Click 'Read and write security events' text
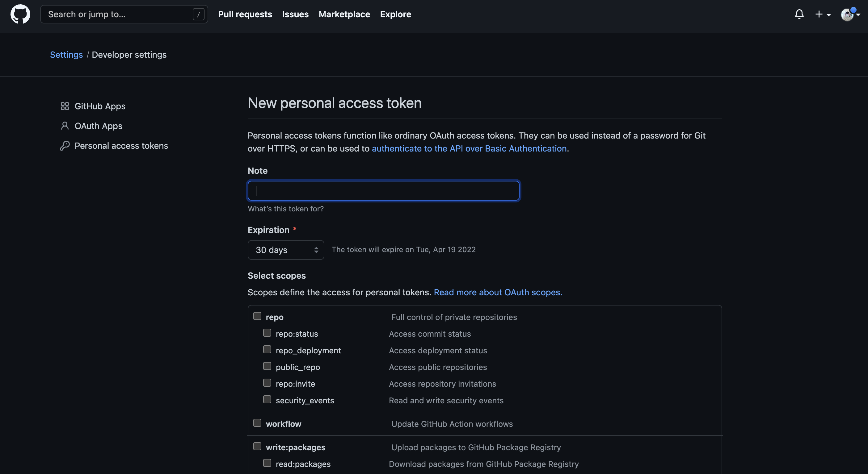Viewport: 868px width, 474px height. click(446, 401)
